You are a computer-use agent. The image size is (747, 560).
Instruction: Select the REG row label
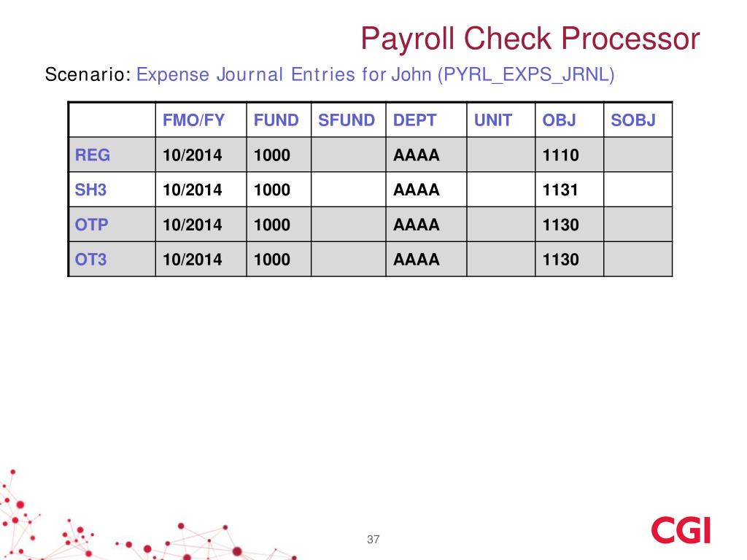93,155
